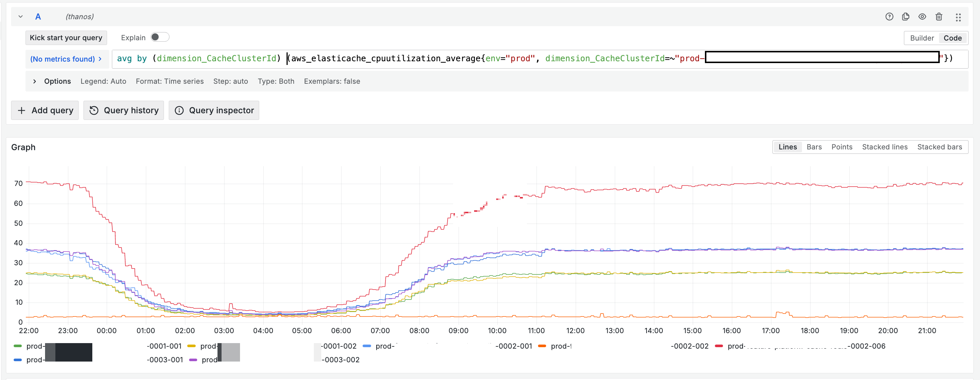Click green legend swatch for -0001-001 series

pos(17,346)
